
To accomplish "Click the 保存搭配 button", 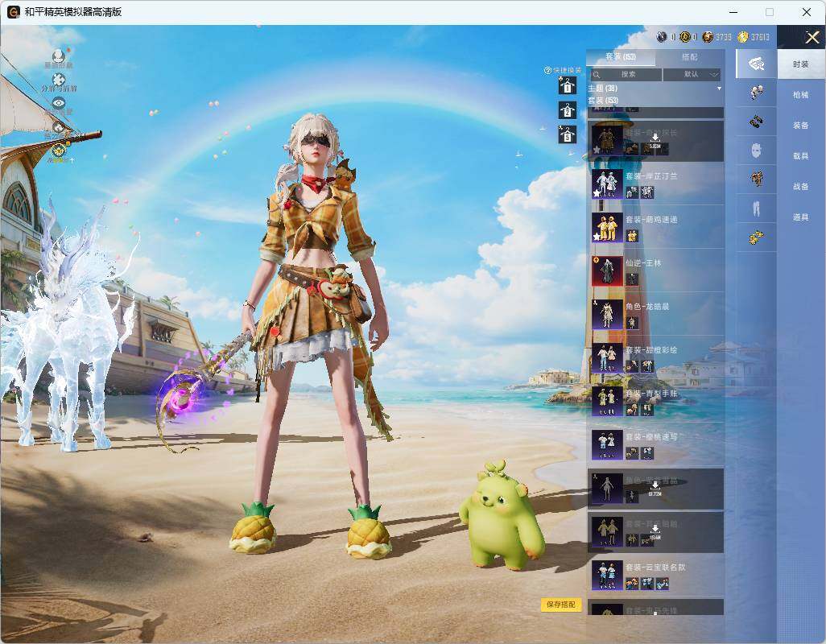I will point(561,605).
